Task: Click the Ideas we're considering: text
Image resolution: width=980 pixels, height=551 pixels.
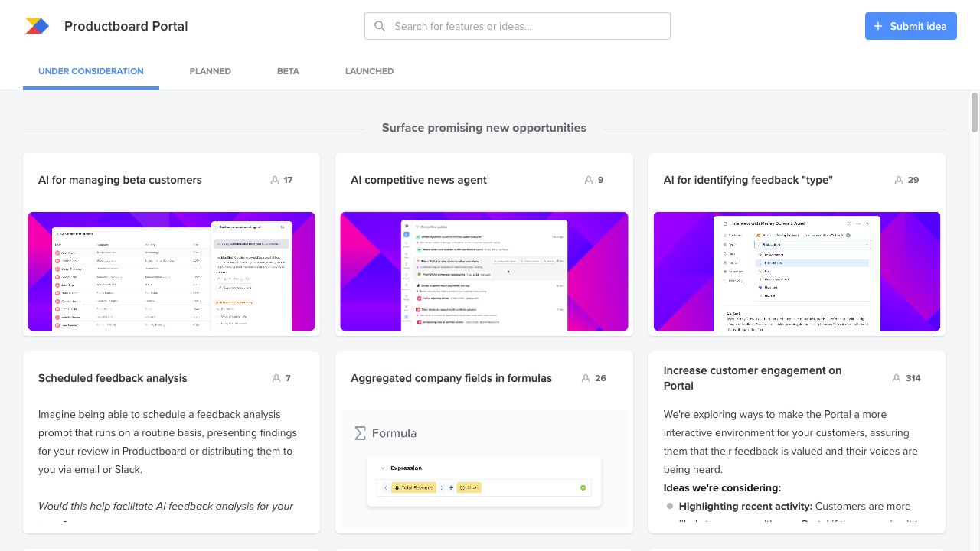Action: point(722,487)
